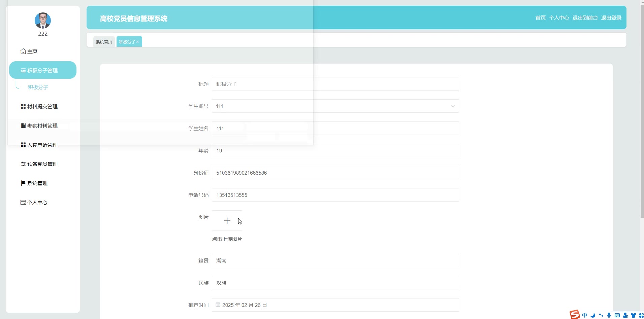644x319 pixels.
Task: Open the 学生账号 dropdown
Action: (x=335, y=106)
